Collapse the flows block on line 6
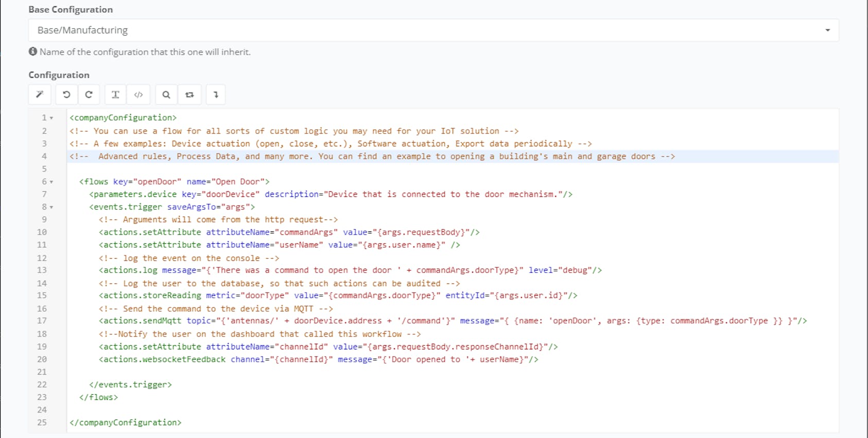The width and height of the screenshot is (868, 438). point(51,182)
